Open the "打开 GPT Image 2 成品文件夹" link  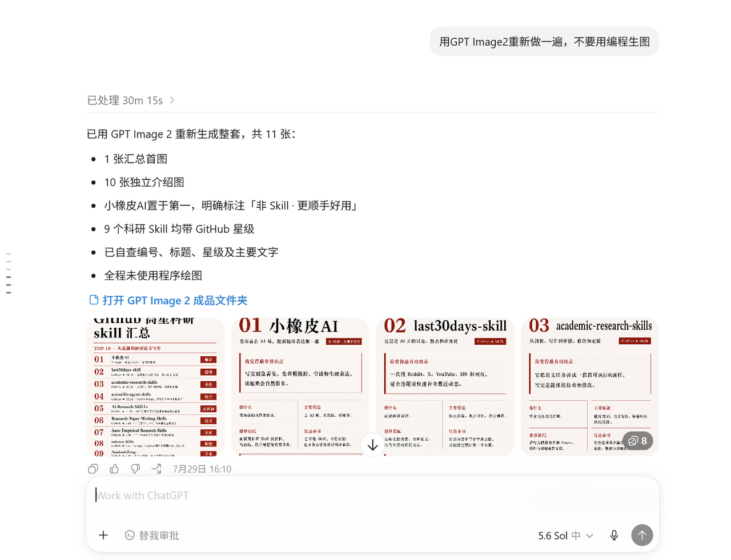point(168,300)
